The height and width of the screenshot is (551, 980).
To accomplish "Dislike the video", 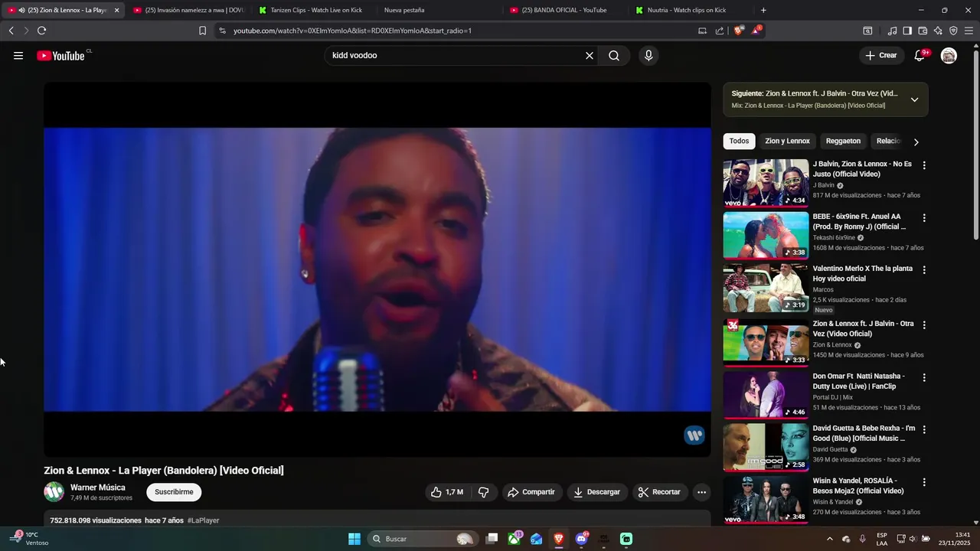I will click(x=483, y=492).
